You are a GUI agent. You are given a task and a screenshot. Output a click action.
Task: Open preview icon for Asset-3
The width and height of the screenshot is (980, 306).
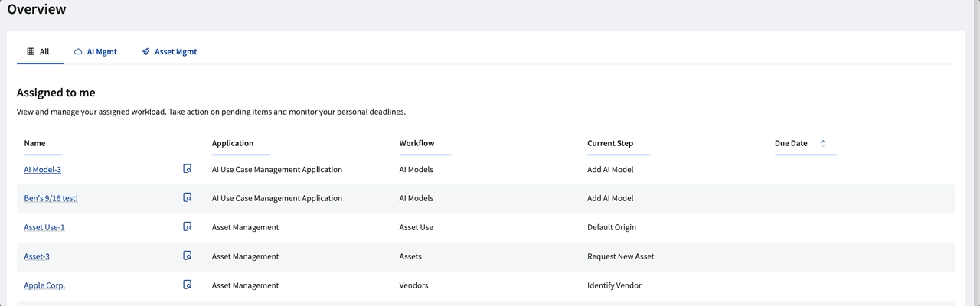point(188,256)
